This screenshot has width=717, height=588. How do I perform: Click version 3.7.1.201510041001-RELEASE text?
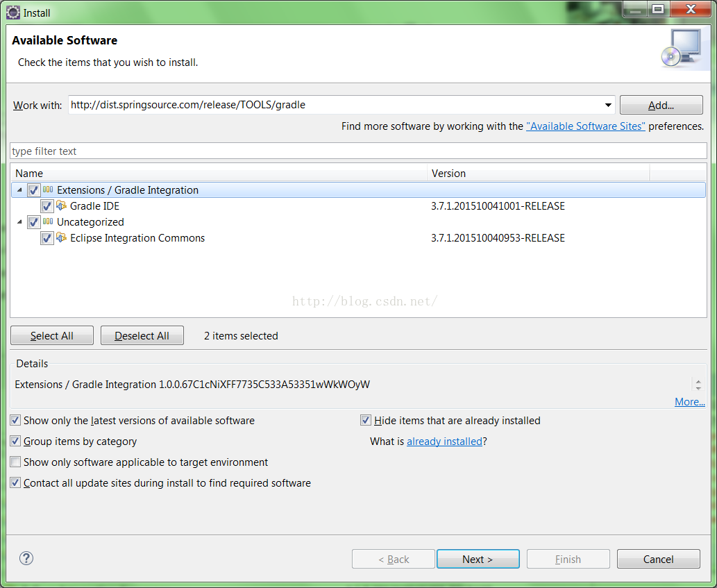(x=498, y=206)
